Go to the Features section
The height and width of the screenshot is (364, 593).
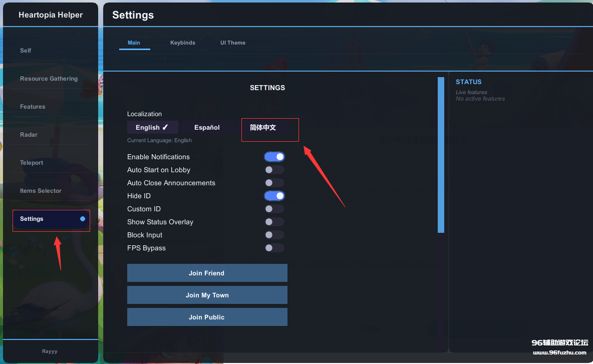click(x=33, y=107)
